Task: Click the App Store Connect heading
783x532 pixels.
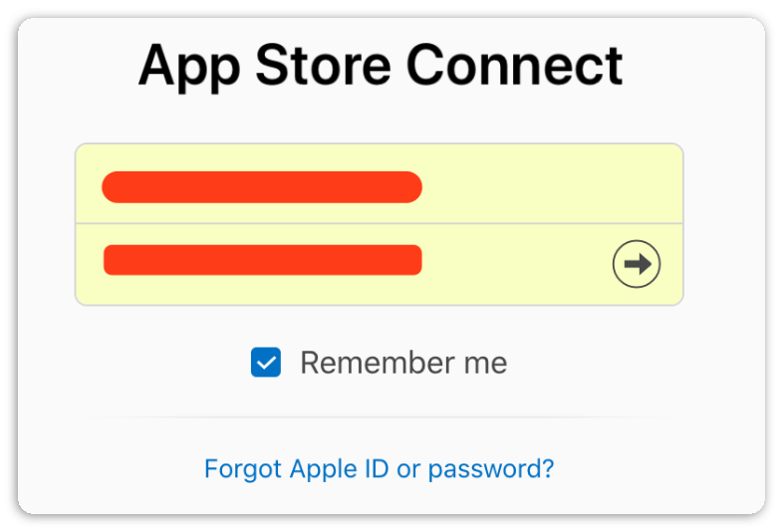Action: [381, 66]
